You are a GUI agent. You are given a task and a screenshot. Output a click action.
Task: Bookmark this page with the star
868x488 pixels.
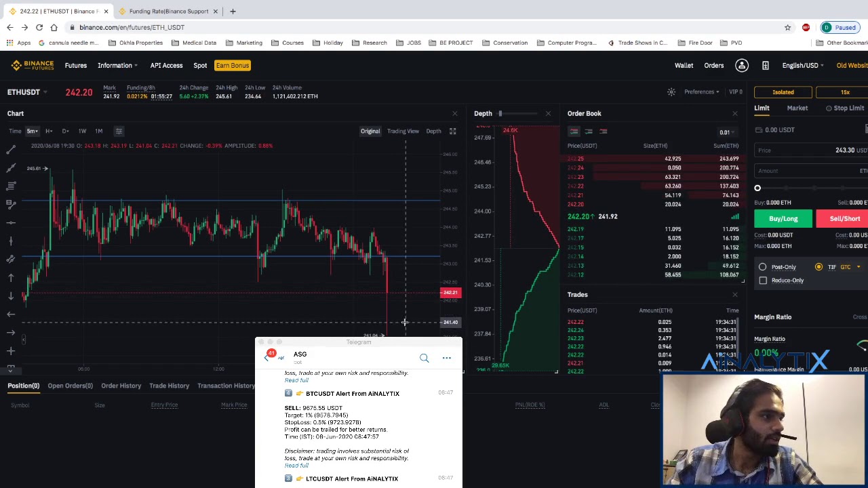pyautogui.click(x=787, y=27)
